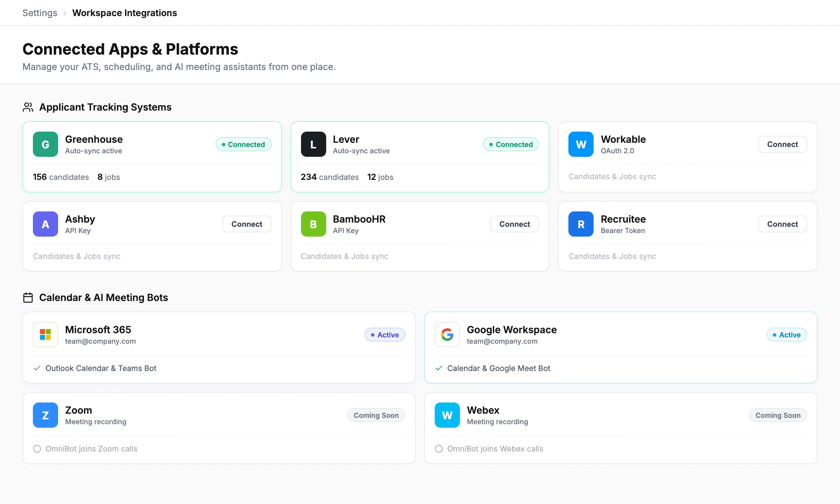
Task: Click 'Auto-sync active' under Lever
Action: [361, 151]
